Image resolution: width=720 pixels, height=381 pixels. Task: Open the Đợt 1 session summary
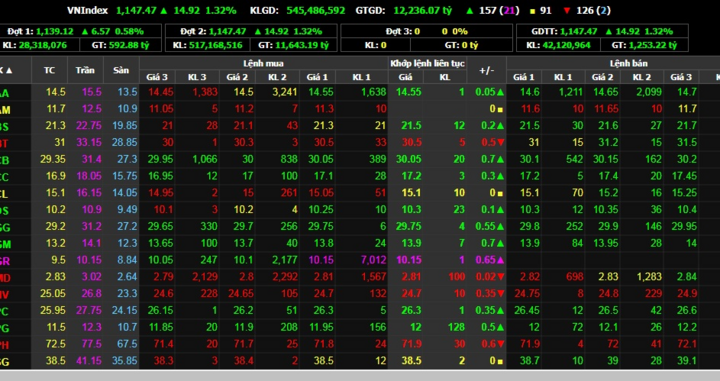(x=81, y=32)
